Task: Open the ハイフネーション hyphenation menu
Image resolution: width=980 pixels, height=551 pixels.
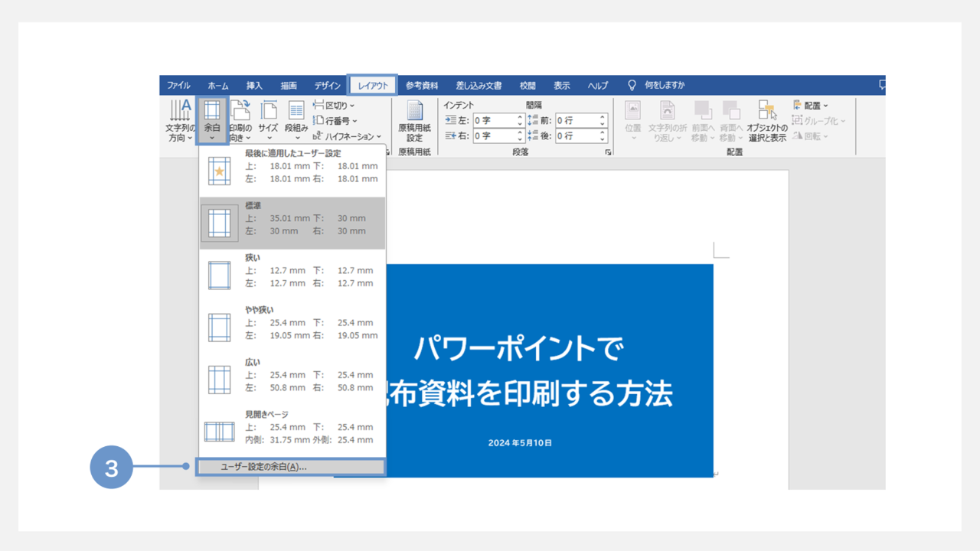Action: 347,136
